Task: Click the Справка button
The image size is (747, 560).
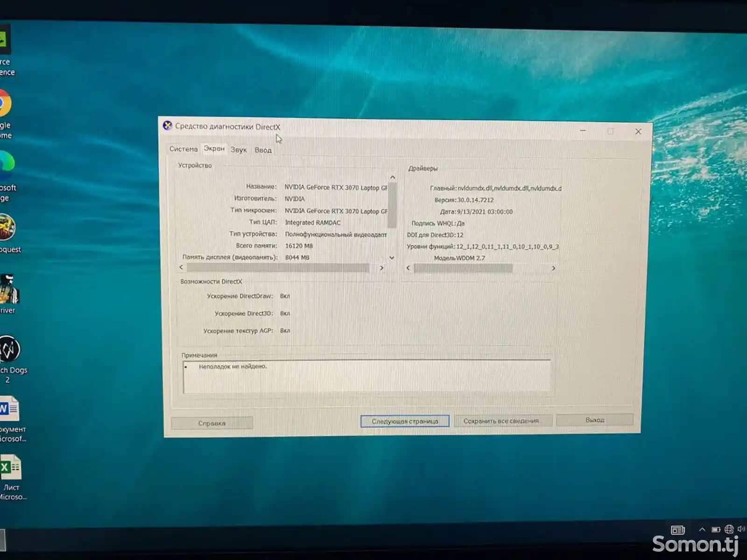Action: pos(212,423)
